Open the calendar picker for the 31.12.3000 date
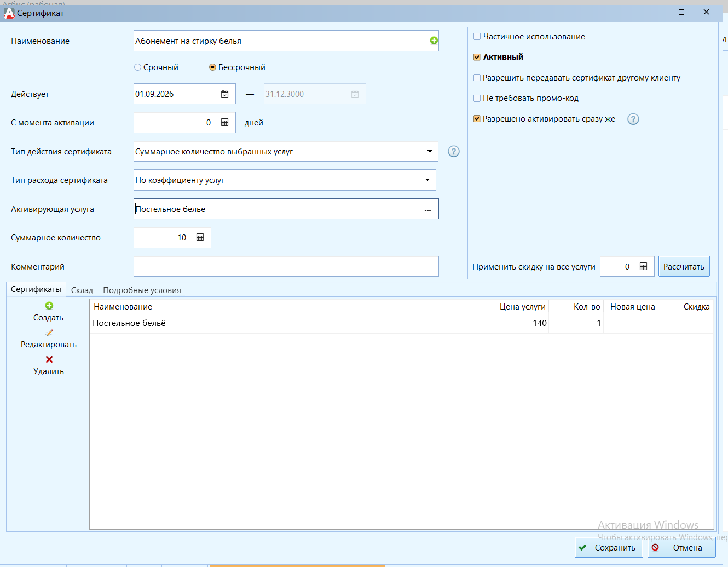 tap(355, 94)
